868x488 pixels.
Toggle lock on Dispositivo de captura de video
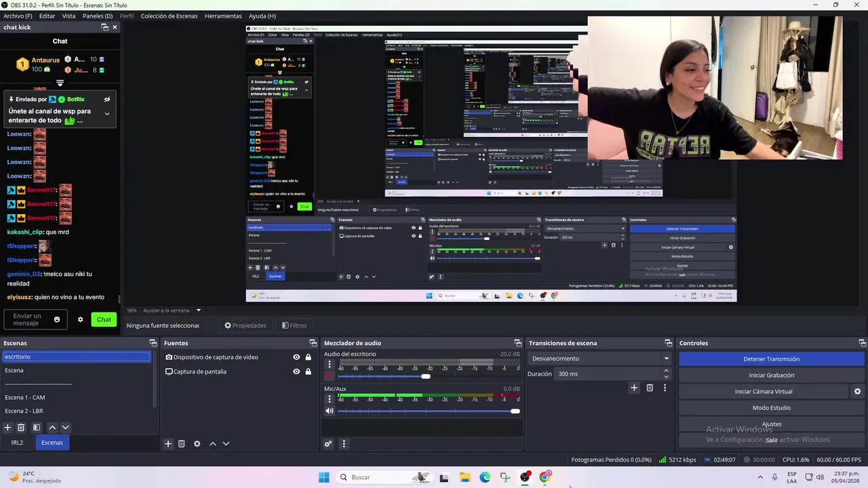(309, 357)
